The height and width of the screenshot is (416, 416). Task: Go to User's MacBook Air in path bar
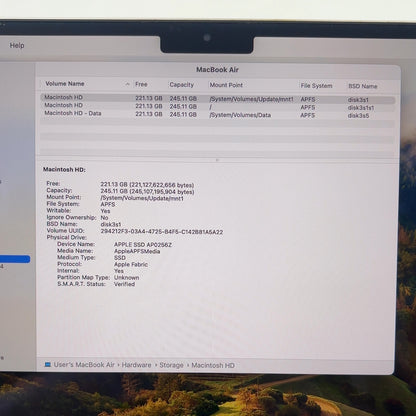[84, 365]
